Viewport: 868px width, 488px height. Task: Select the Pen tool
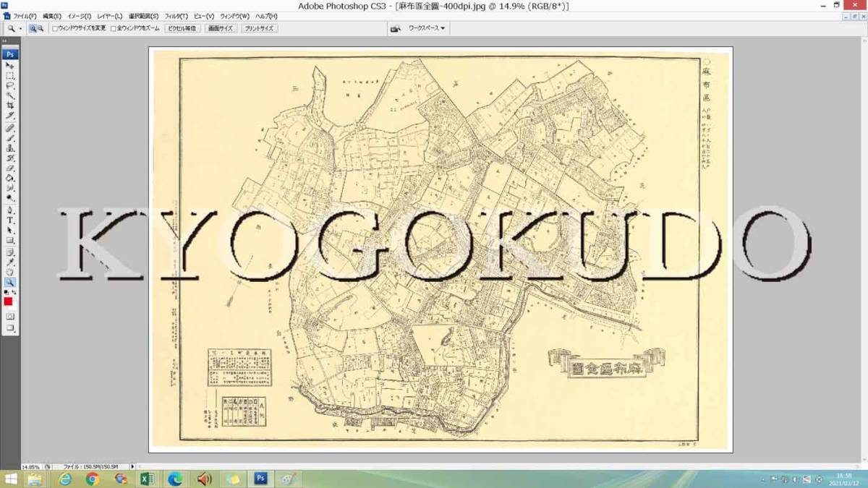(10, 210)
